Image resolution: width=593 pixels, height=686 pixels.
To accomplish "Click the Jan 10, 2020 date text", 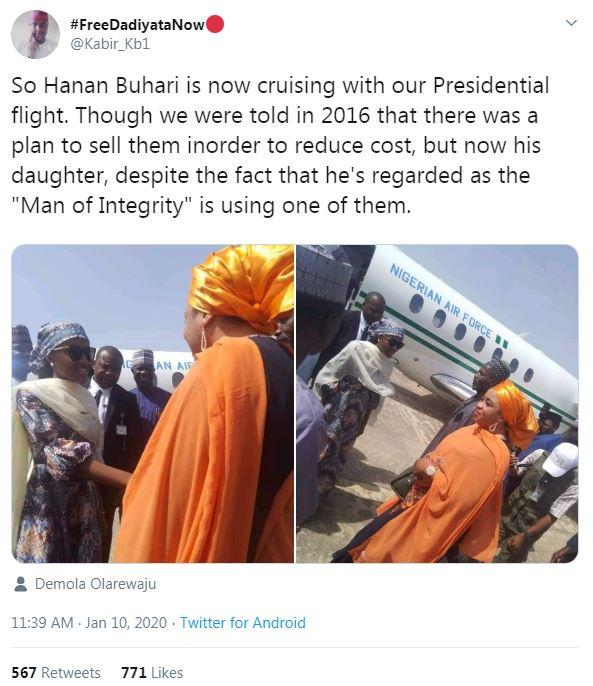I will [x=126, y=623].
